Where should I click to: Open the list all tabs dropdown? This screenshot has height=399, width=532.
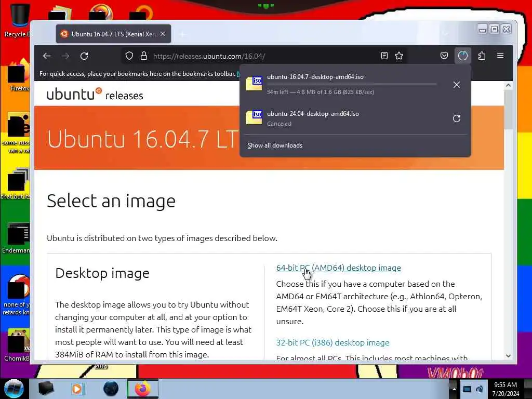tap(445, 34)
